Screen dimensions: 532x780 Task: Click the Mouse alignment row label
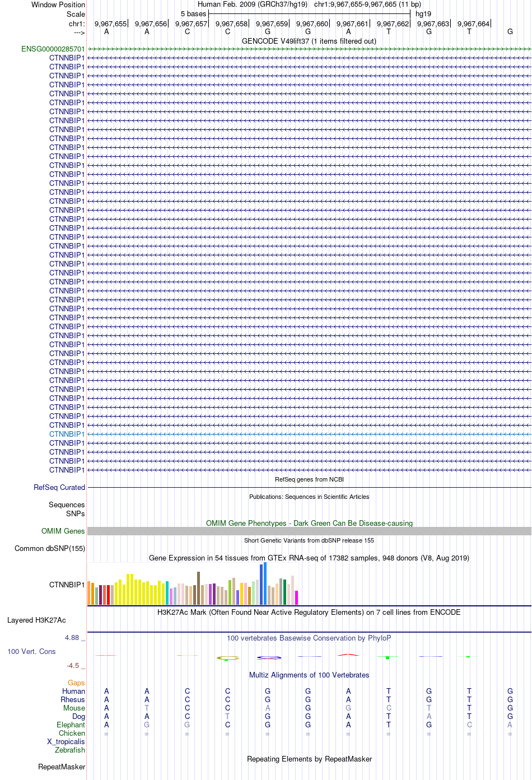74,708
